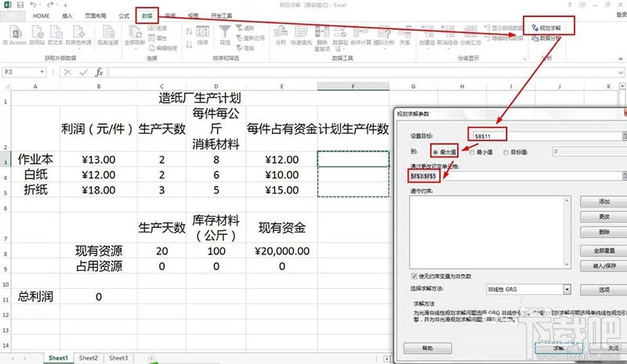Click 帮助 (Help) button in Solver
627x364 pixels.
(x=428, y=348)
